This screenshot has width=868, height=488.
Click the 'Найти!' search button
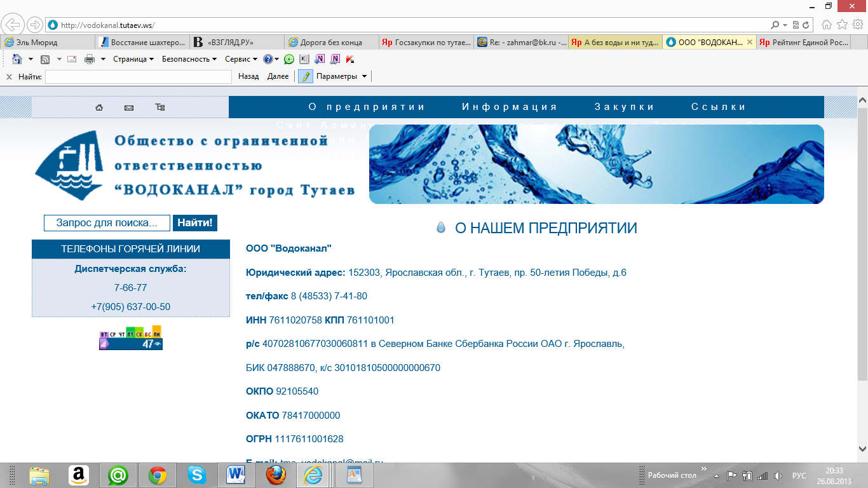pyautogui.click(x=195, y=223)
